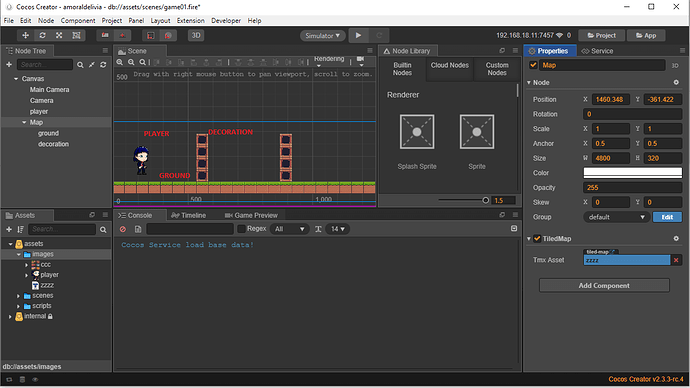Collapse the Canvas node
The image size is (690, 388).
coord(16,79)
